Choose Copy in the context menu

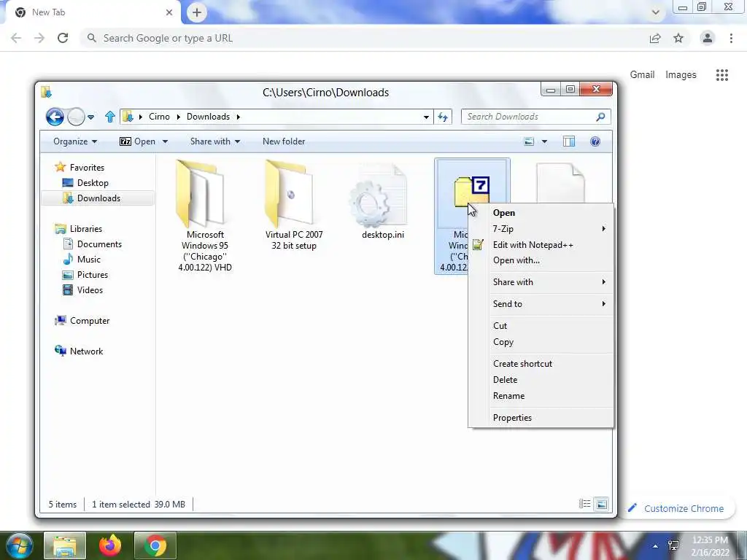pyautogui.click(x=541, y=342)
